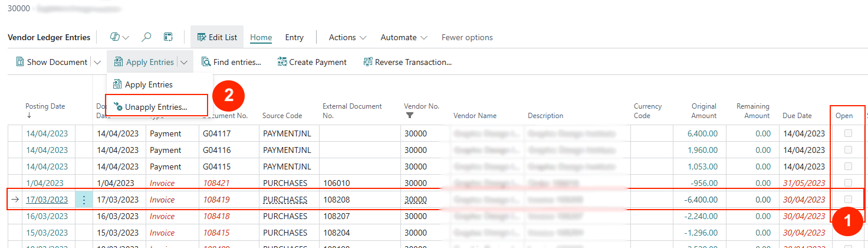This screenshot has height=248, width=868.
Task: Click the layout view icon beside search
Action: (168, 37)
